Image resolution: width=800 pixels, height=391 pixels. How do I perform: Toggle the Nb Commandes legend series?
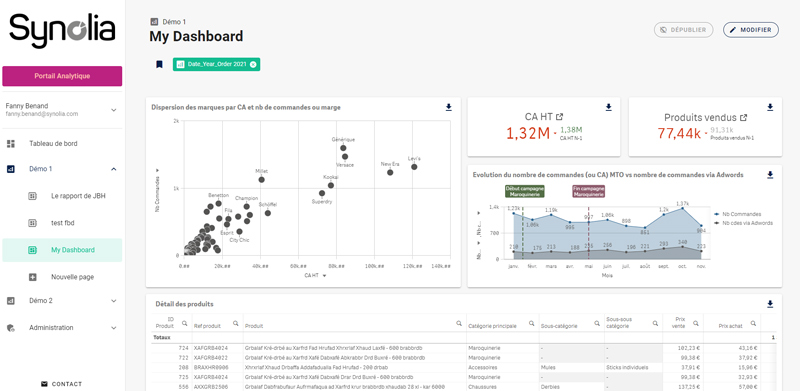point(737,214)
